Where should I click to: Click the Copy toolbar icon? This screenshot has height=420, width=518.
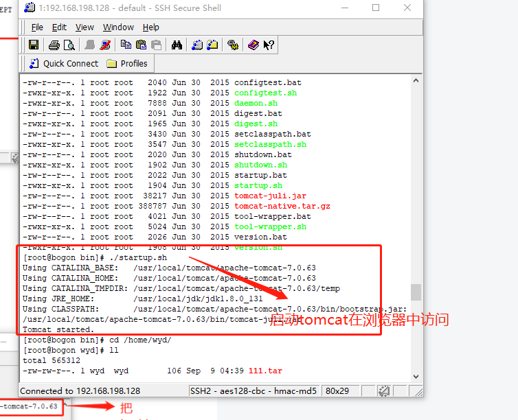tap(126, 45)
